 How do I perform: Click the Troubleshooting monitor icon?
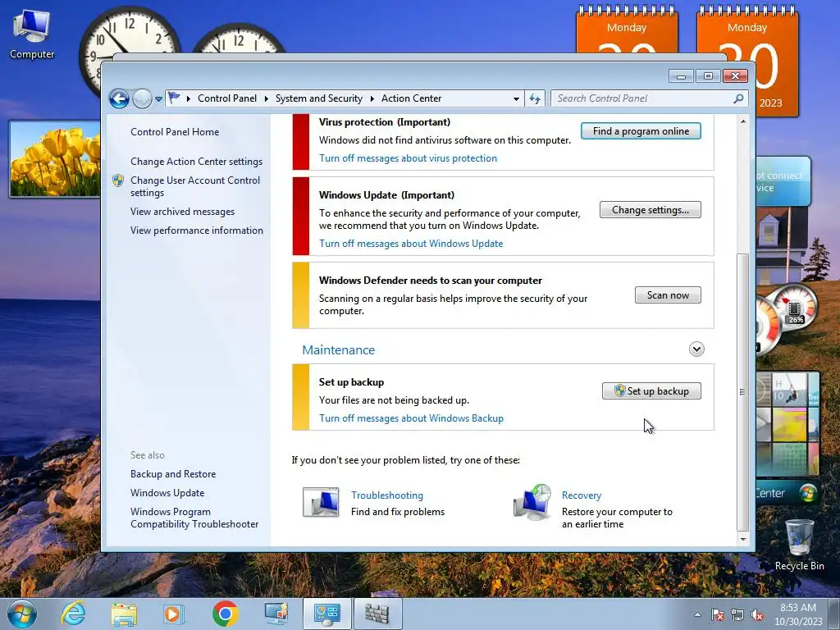[x=321, y=502]
